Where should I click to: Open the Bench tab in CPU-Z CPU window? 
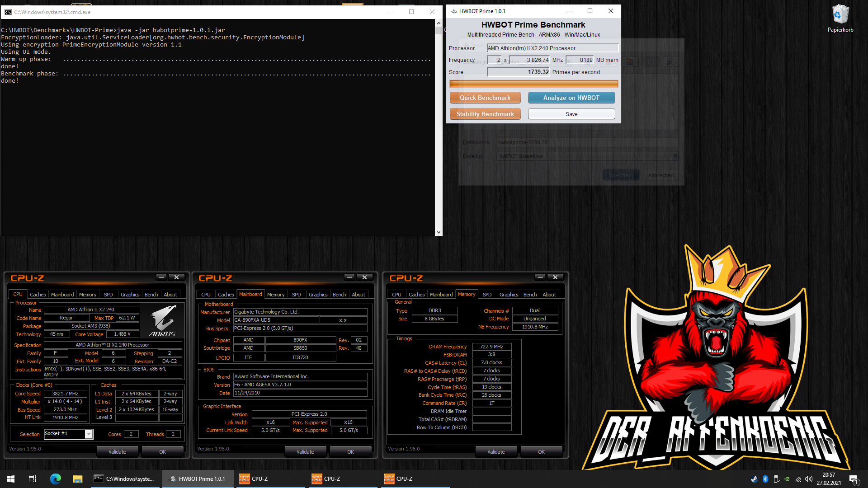[x=151, y=295]
